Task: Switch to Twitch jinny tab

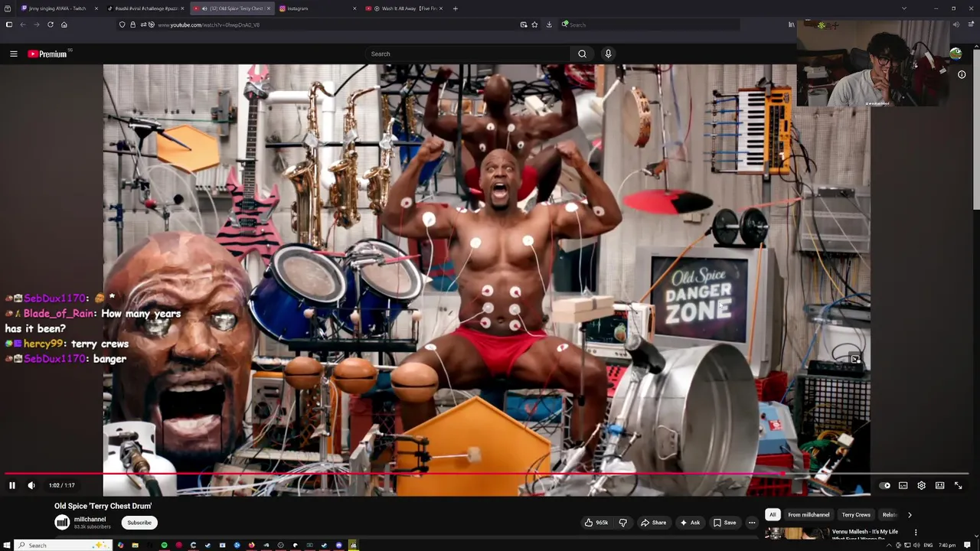Action: (57, 8)
